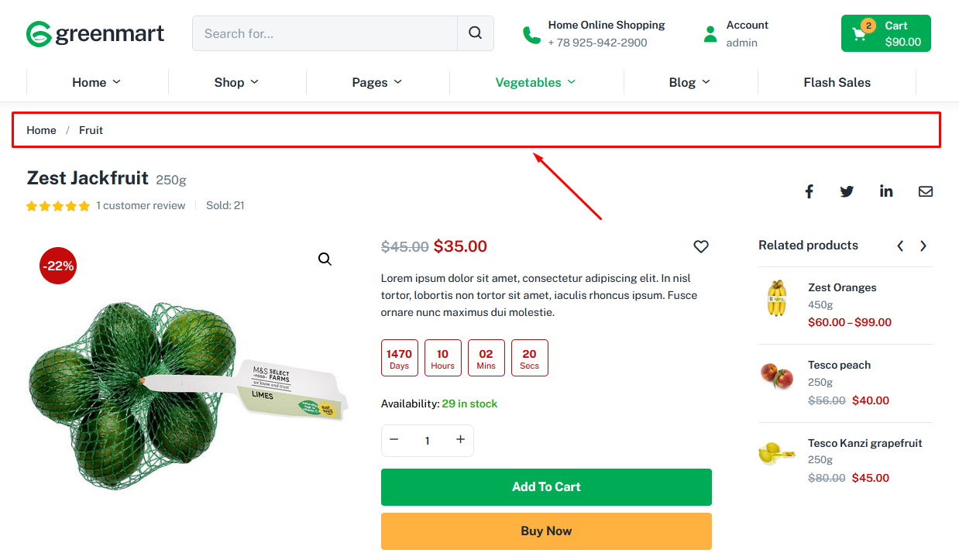The width and height of the screenshot is (959, 560).
Task: Open the Flash Sales menu item
Action: pos(837,82)
